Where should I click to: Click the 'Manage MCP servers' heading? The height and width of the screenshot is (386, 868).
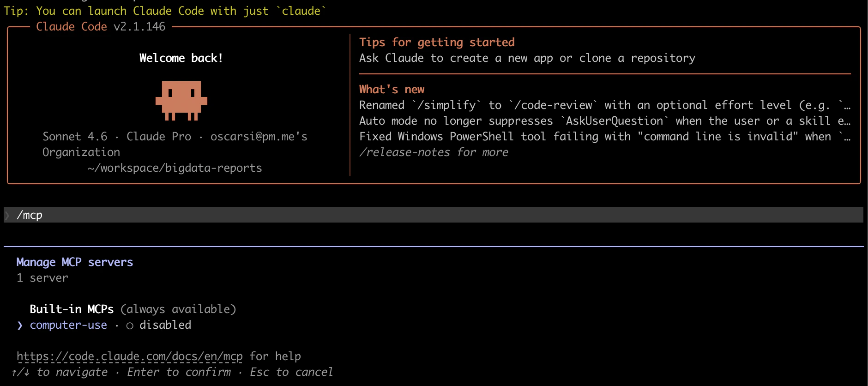75,262
